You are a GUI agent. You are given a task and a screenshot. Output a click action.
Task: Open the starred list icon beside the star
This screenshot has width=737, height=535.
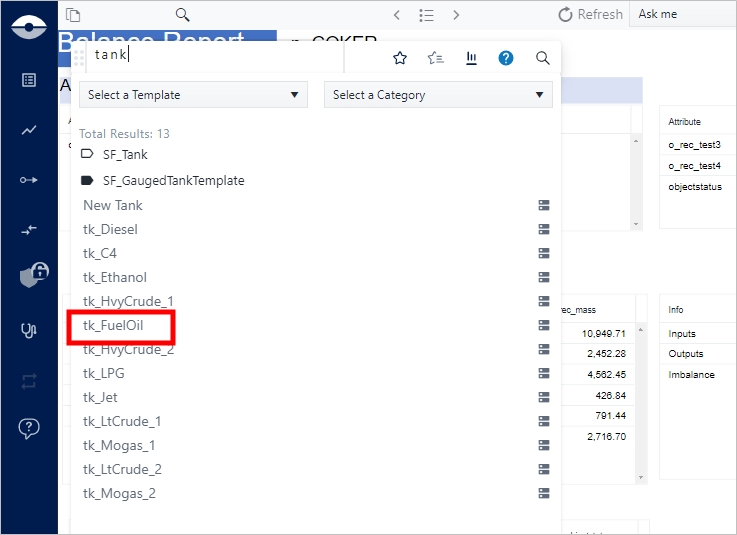point(435,58)
